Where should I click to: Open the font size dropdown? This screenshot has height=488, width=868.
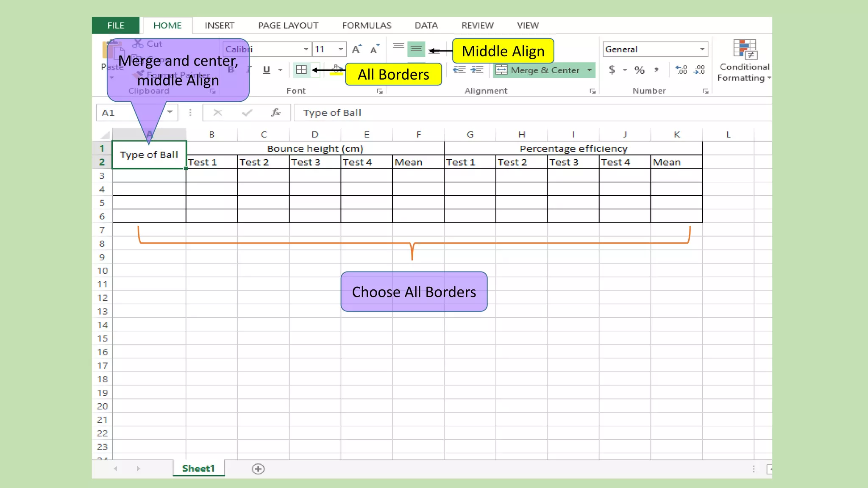point(341,49)
